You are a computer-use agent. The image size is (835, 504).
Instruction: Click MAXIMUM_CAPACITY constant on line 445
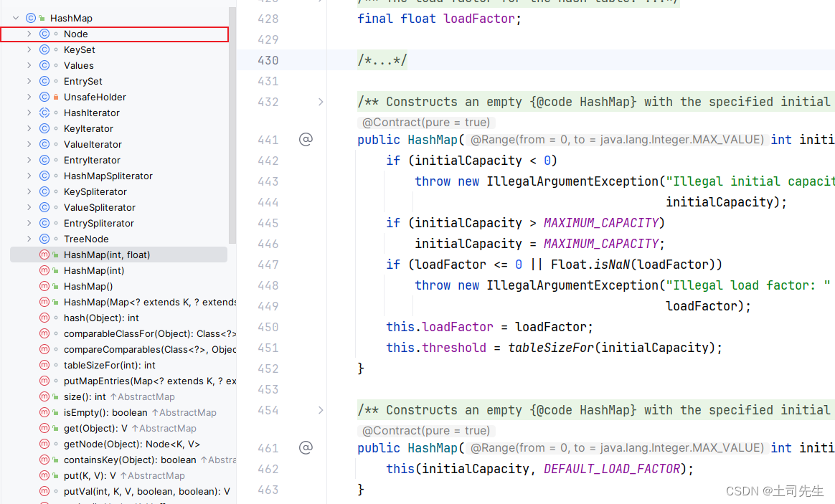tap(601, 222)
